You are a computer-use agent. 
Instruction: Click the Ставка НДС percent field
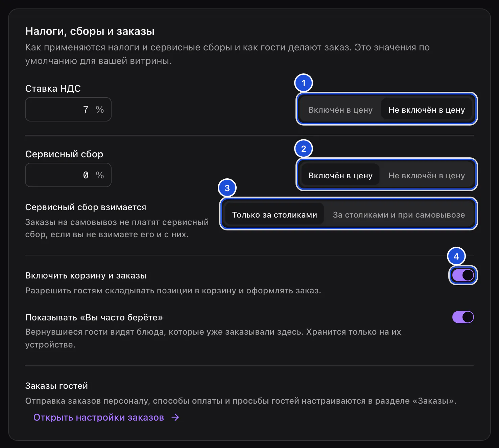click(x=68, y=109)
